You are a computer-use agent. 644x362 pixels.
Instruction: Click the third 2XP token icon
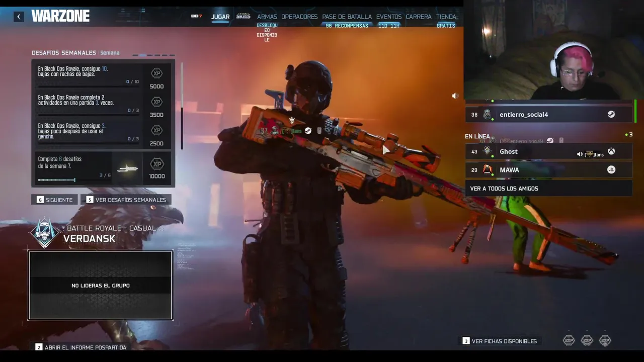coord(605,340)
